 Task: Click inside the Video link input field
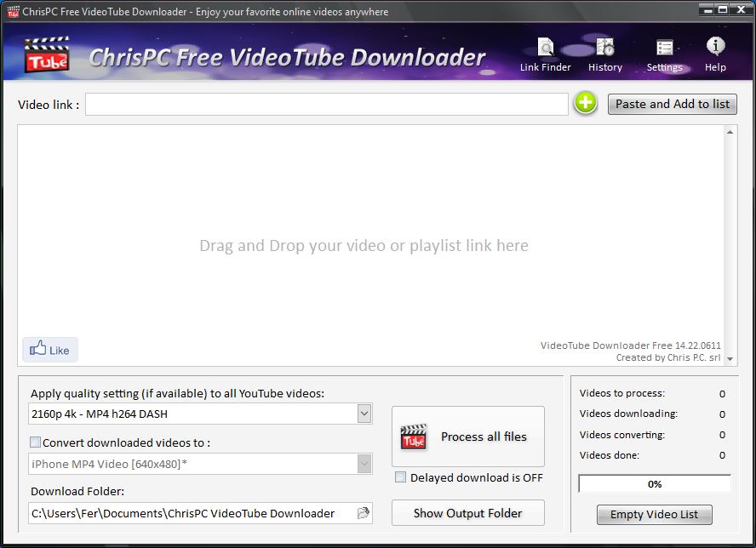[x=326, y=104]
